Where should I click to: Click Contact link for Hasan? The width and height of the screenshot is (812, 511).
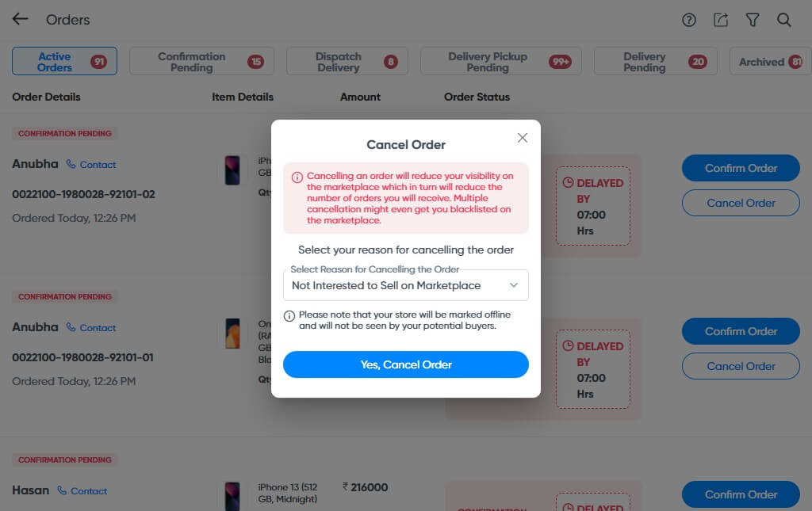coord(82,491)
